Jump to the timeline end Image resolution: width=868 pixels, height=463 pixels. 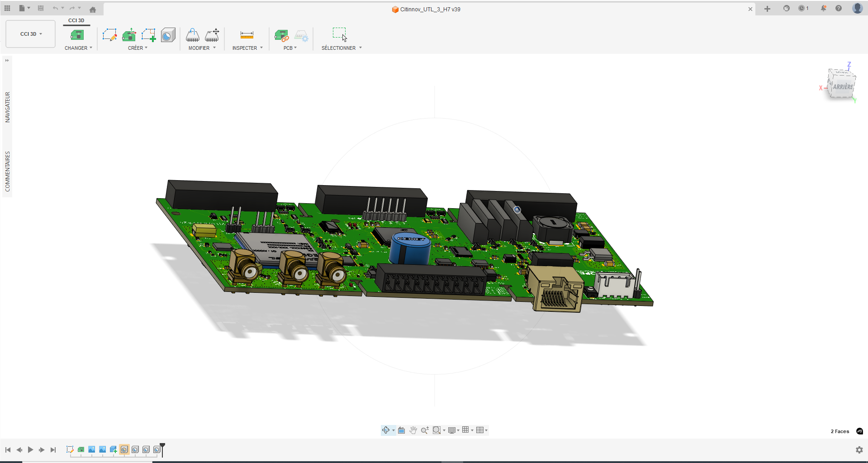53,450
